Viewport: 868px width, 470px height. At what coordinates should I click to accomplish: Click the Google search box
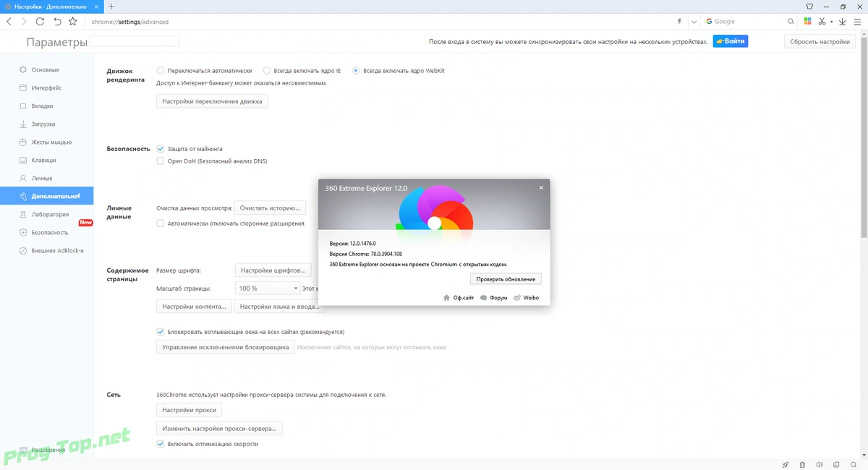click(749, 22)
